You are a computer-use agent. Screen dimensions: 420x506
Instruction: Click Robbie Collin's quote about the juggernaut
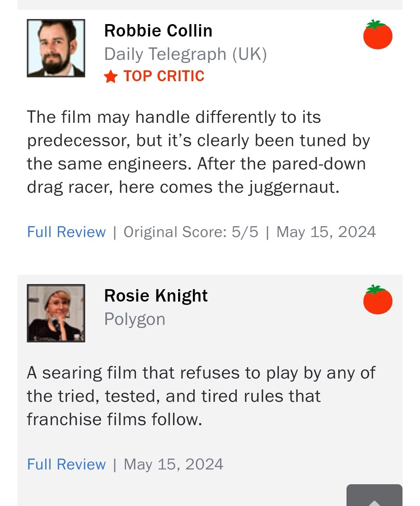(x=198, y=152)
